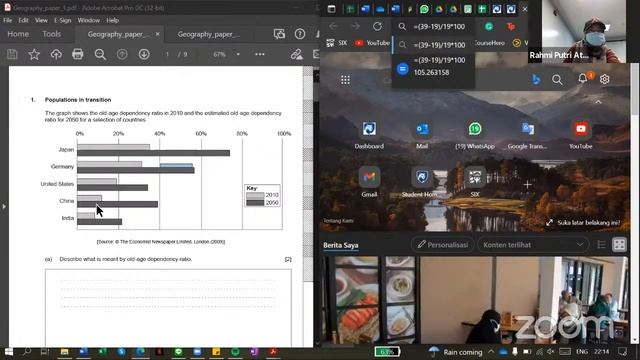Select the calculator result 105.263158
This screenshot has height=360, width=640.
pos(434,67)
